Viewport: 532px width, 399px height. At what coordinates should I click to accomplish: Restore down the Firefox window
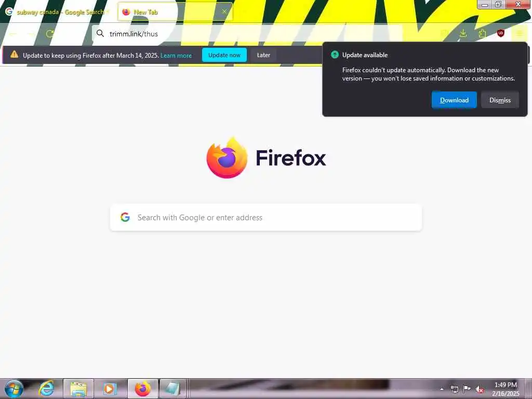[498, 5]
